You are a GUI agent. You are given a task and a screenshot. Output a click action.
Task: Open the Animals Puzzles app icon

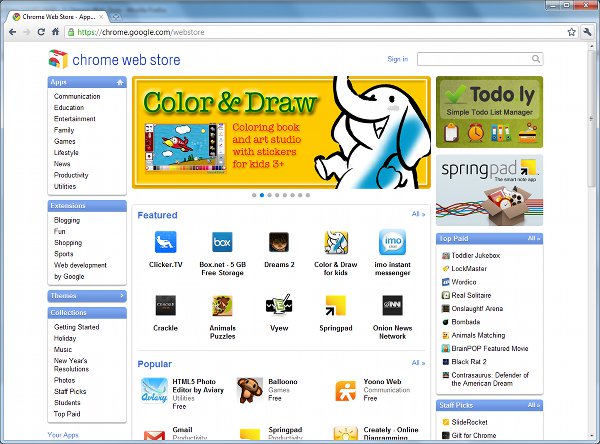(x=222, y=305)
